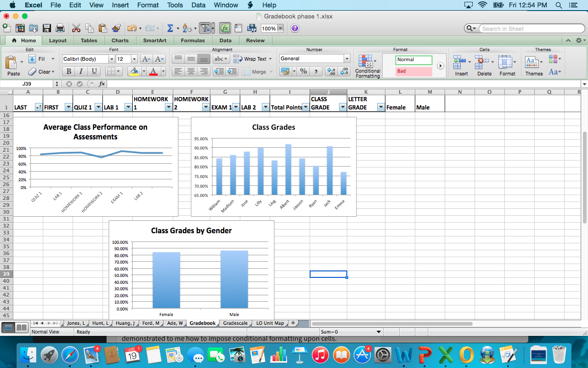The image size is (588, 368).
Task: Toggle Italic formatting
Action: coord(81,71)
